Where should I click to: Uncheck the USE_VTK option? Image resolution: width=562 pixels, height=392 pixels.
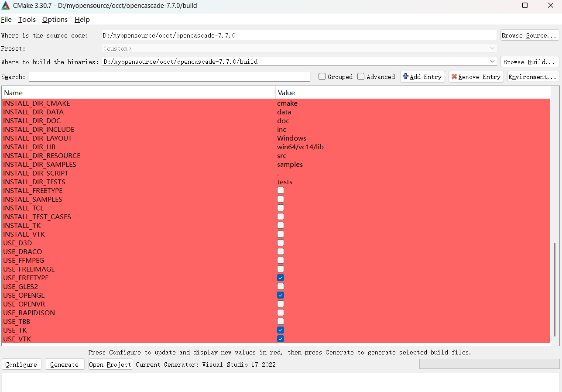tap(280, 339)
